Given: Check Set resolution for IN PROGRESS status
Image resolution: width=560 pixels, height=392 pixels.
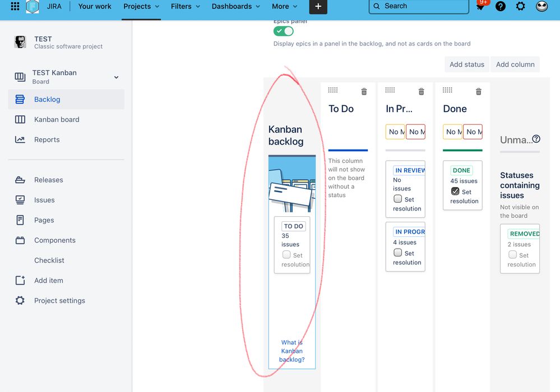Looking at the screenshot, I should (x=397, y=253).
